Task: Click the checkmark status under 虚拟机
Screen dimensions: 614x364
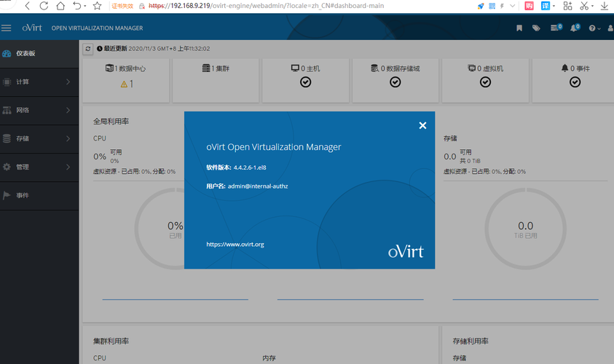Action: click(x=485, y=82)
